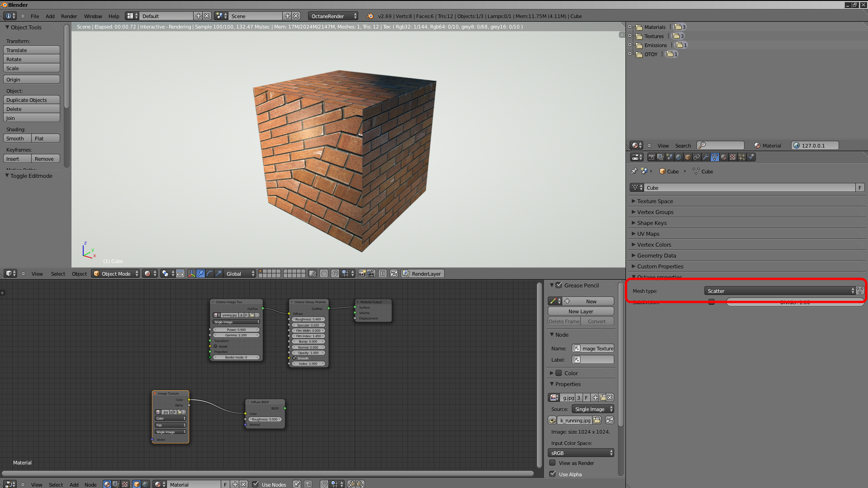
Task: Select translate manipulator arrow in viewport header
Action: (200, 273)
